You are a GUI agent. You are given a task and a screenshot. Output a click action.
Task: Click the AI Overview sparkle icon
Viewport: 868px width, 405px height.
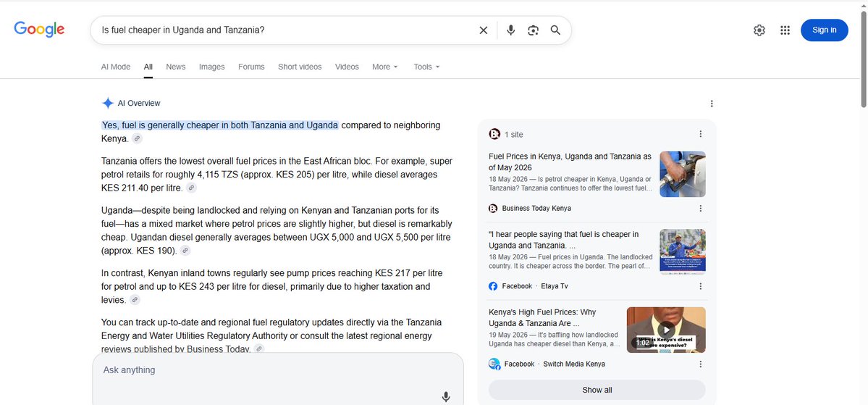pyautogui.click(x=107, y=103)
